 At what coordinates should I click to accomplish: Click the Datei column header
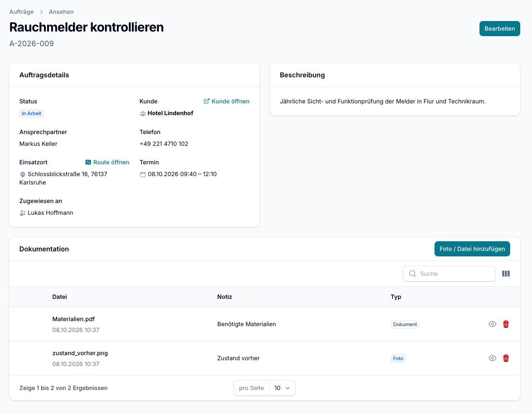[x=60, y=297]
